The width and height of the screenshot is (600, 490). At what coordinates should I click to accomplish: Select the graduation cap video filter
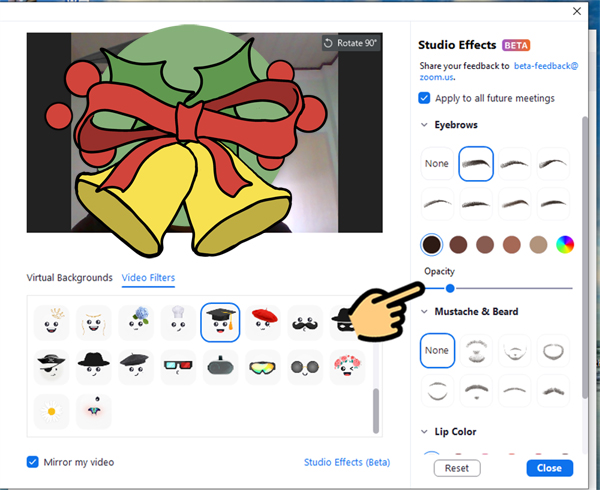click(220, 321)
